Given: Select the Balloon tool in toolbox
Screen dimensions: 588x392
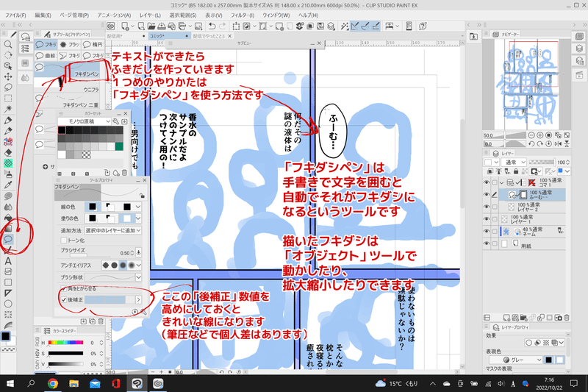Looking at the screenshot, I should pyautogui.click(x=8, y=239).
